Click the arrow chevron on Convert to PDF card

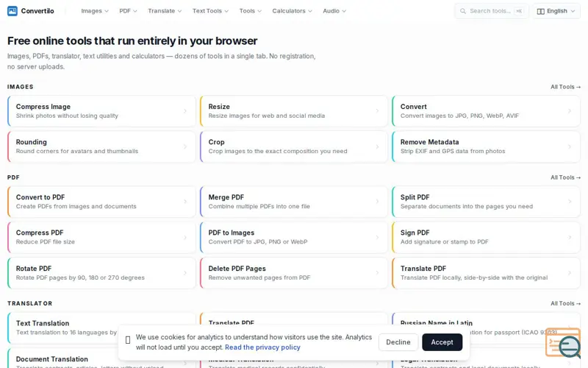point(185,202)
